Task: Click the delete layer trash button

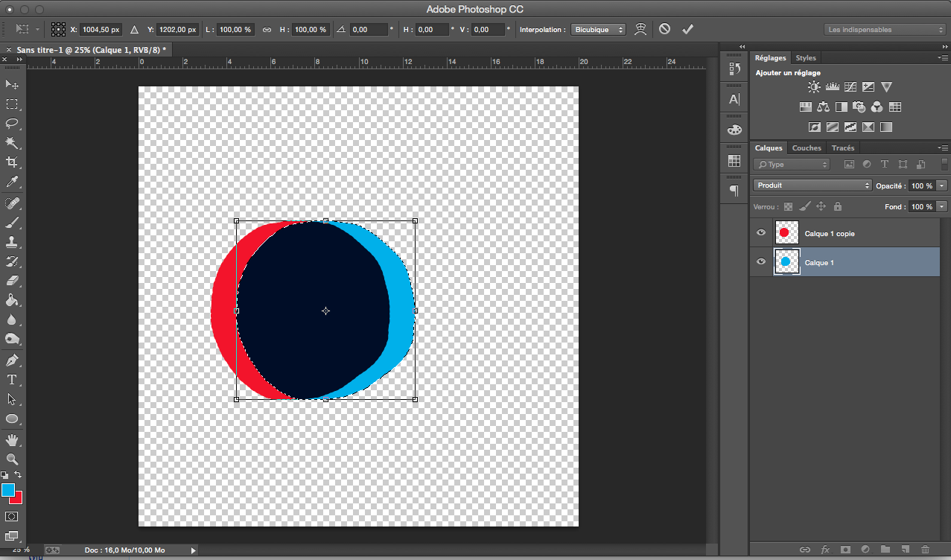Action: point(925,550)
